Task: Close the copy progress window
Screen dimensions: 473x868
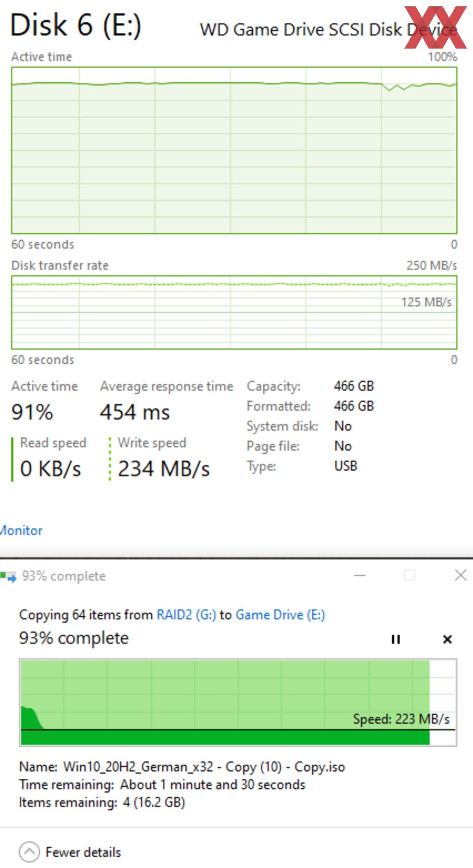Action: point(460,576)
